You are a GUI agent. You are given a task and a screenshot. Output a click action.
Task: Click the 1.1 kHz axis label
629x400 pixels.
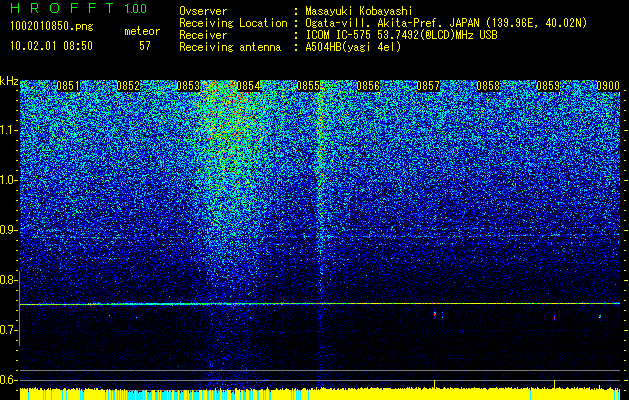(8, 130)
